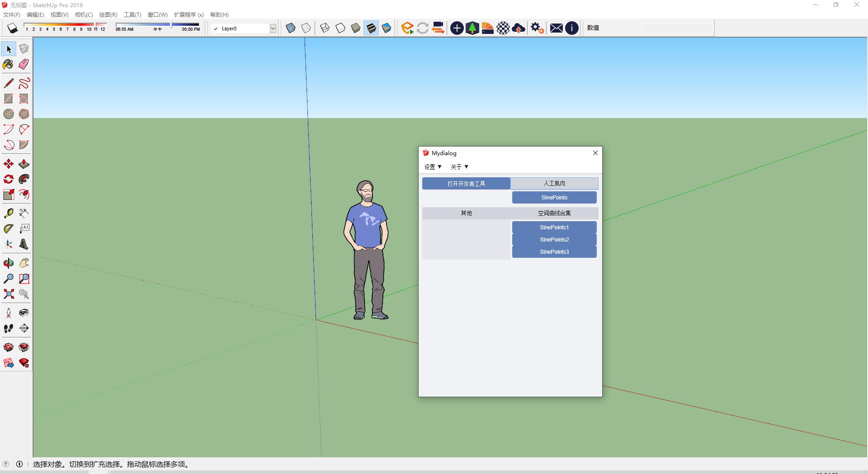Viewport: 868px width, 474px height.
Task: Select the Dimensions tool
Action: click(x=24, y=213)
